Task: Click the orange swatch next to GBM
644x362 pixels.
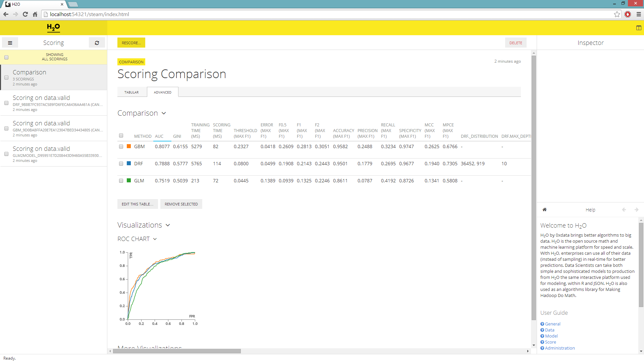Action: pyautogui.click(x=129, y=146)
